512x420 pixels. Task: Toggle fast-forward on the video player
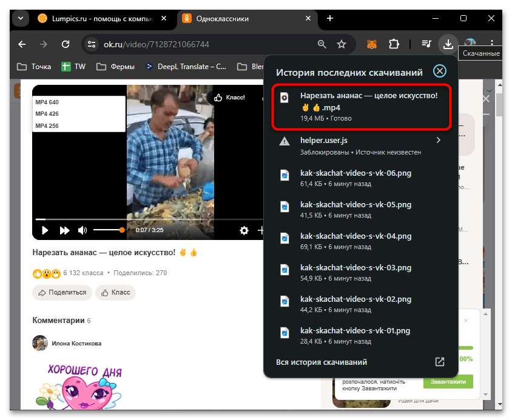coord(63,230)
